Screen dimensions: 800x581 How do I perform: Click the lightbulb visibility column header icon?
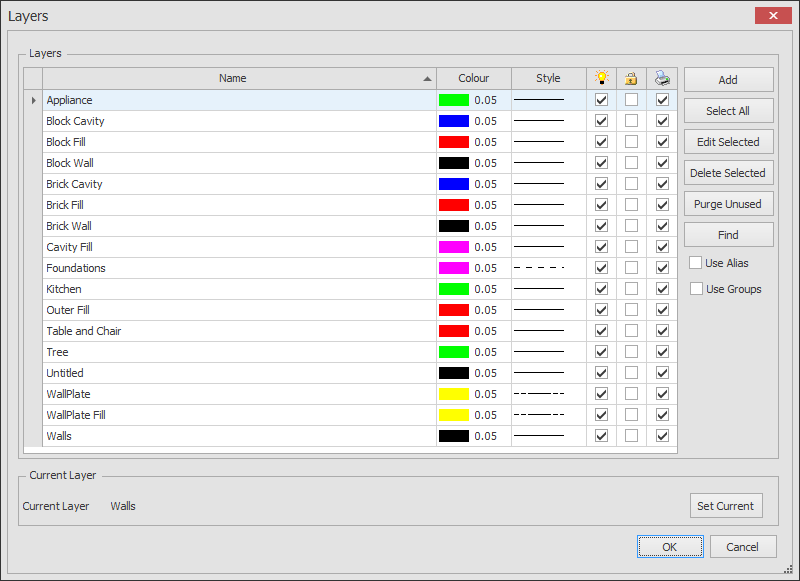click(x=600, y=78)
